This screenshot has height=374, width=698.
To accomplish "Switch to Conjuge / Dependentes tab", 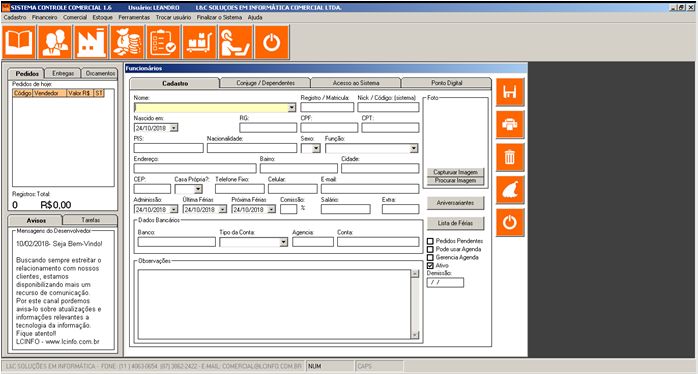I will coord(265,83).
